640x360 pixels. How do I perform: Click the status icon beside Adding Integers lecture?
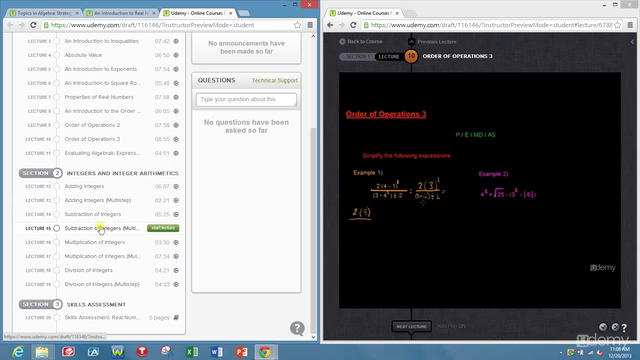pos(176,187)
